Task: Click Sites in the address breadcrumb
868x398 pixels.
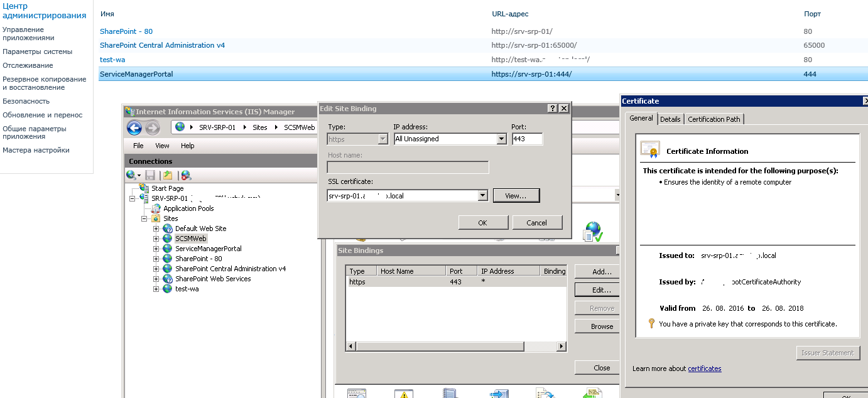Action: pos(259,127)
